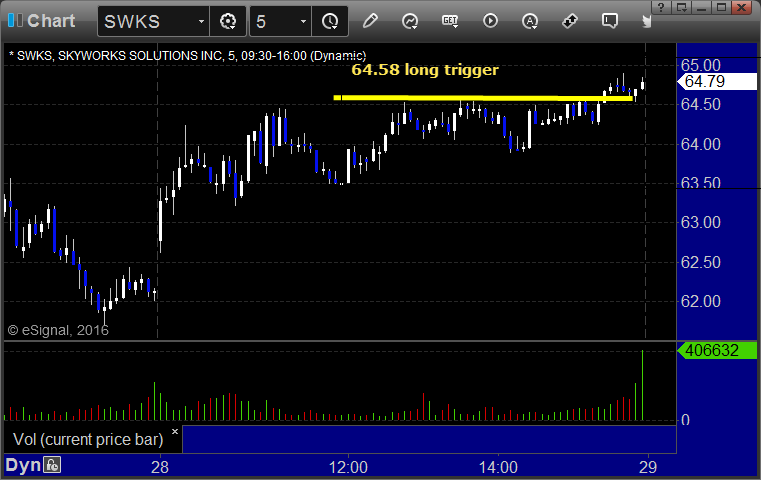The image size is (761, 480).
Task: Click the Twitter bird icon
Action: point(646,21)
